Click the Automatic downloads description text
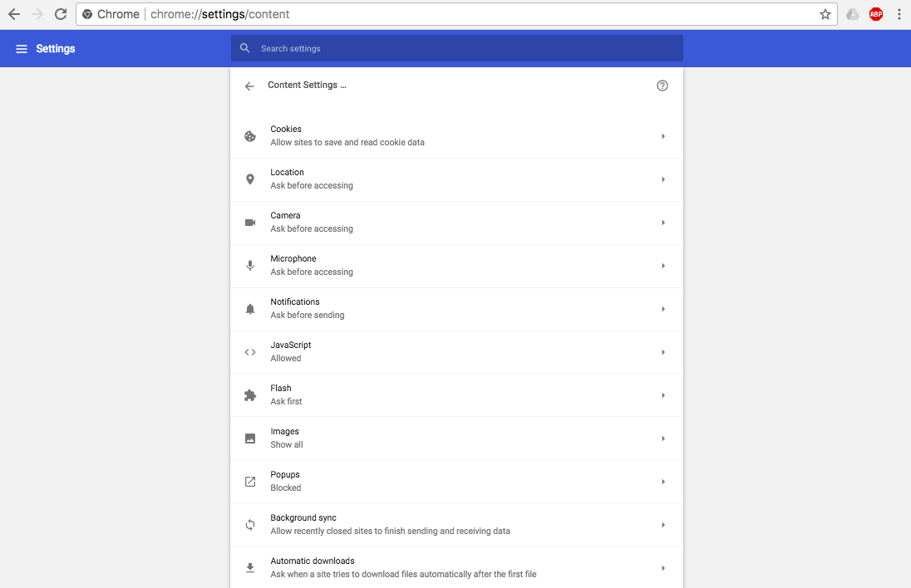The image size is (911, 588). [x=403, y=574]
